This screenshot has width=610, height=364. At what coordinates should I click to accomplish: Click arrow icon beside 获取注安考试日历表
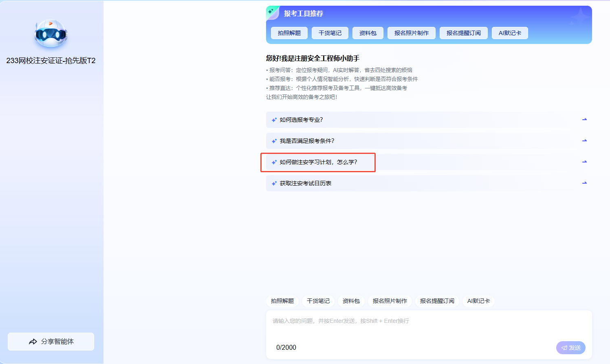(584, 183)
